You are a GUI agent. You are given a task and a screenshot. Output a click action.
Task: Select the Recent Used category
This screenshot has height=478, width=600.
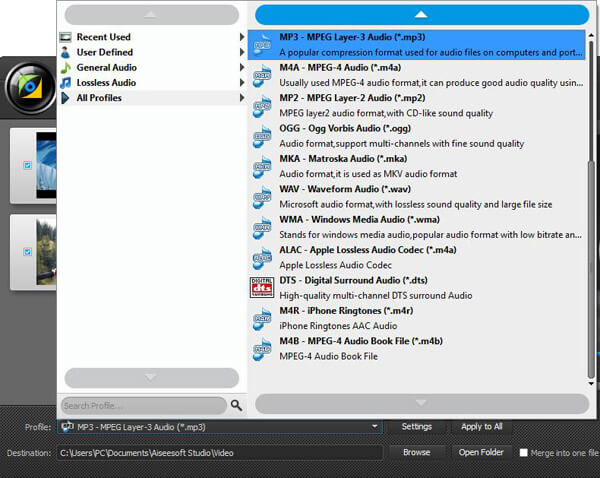coord(152,37)
